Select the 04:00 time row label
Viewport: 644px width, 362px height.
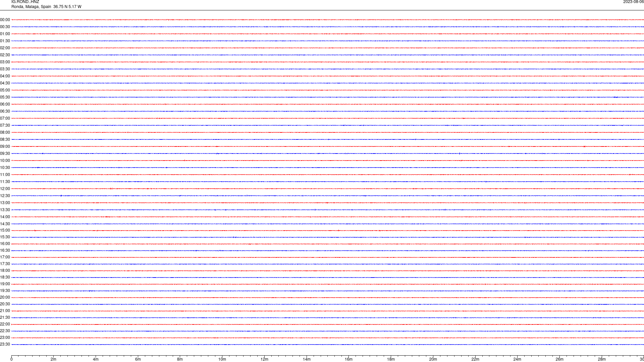click(5, 76)
